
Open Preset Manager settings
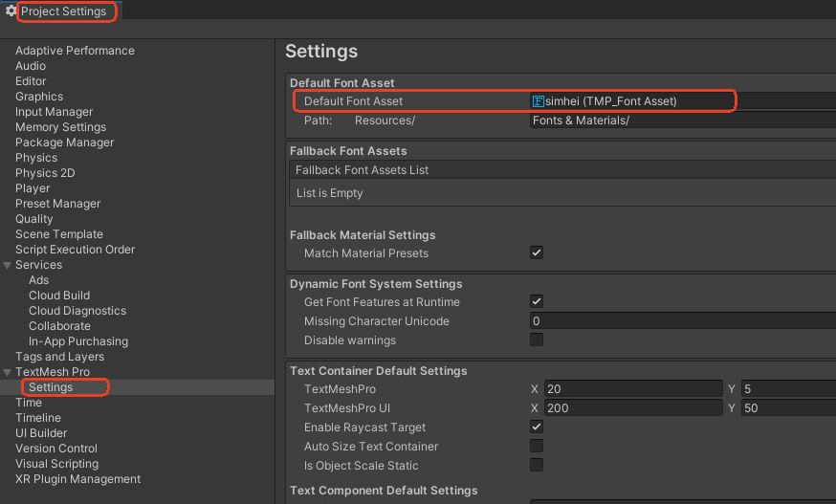57,204
